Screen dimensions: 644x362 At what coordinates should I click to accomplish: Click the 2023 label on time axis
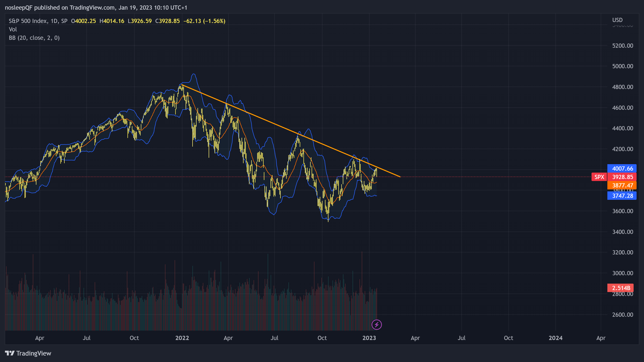click(369, 338)
